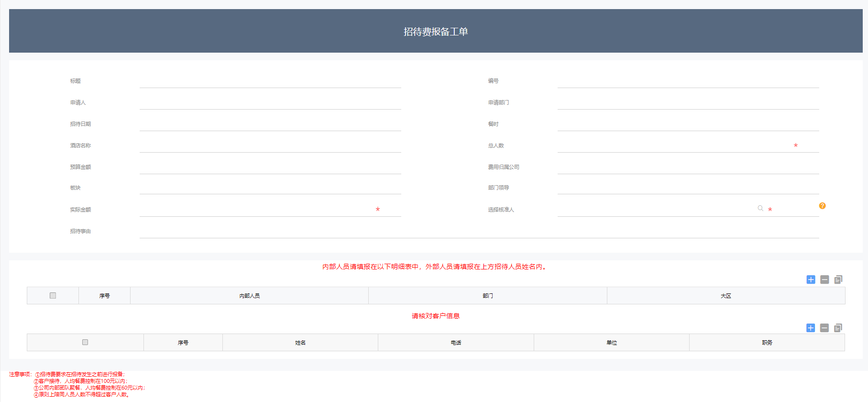The height and width of the screenshot is (402, 868).
Task: Click the 招待费报备工单 page title
Action: pyautogui.click(x=436, y=32)
